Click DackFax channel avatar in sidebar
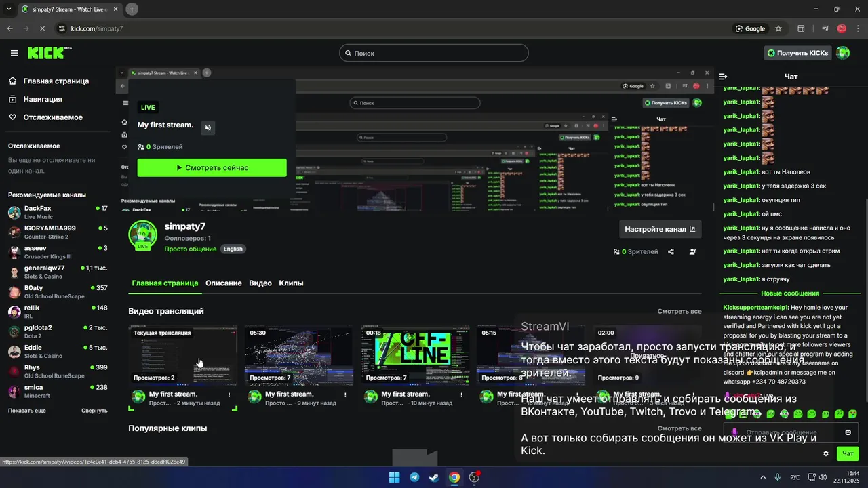The height and width of the screenshot is (488, 868). [x=14, y=212]
